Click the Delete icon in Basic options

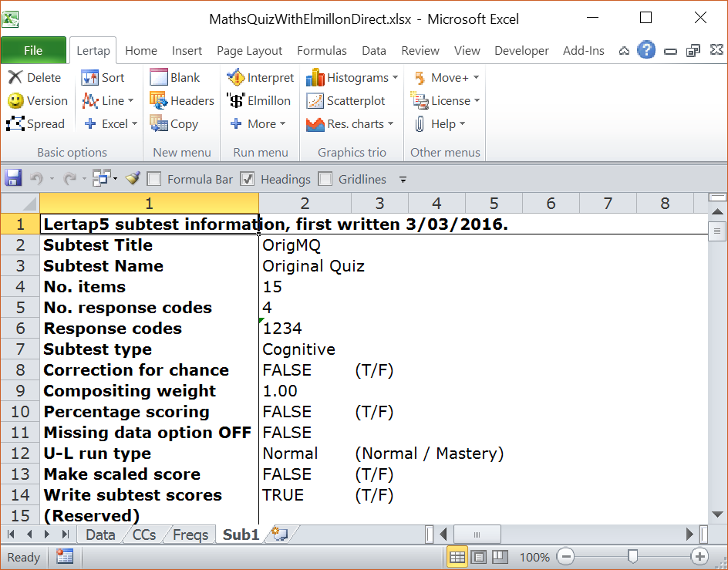point(15,77)
